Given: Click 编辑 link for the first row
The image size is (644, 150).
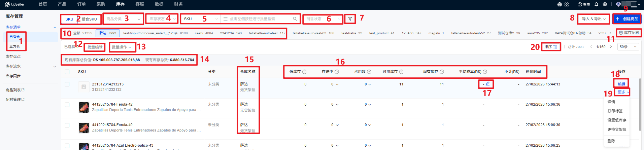Looking at the screenshot, I should tap(621, 84).
